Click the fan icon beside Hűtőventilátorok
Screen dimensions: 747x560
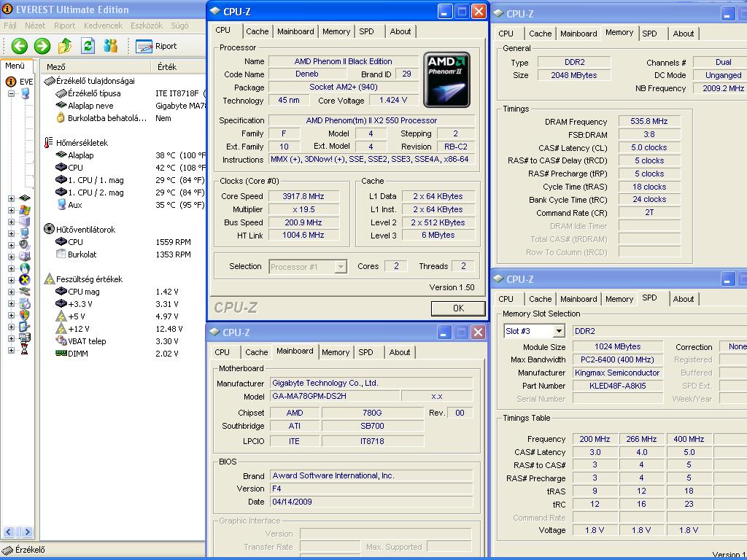[x=49, y=229]
